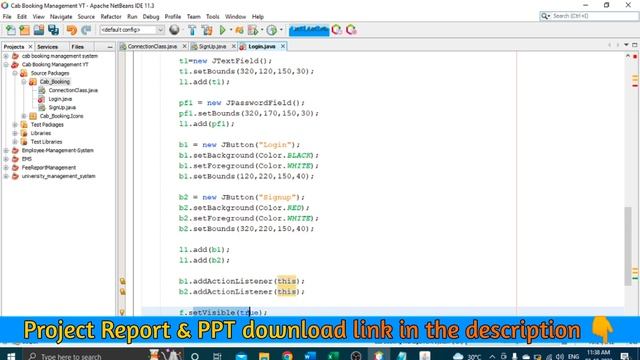This screenshot has height=360, width=640.
Task: Minimize the Projects panel group
Action: click(110, 47)
